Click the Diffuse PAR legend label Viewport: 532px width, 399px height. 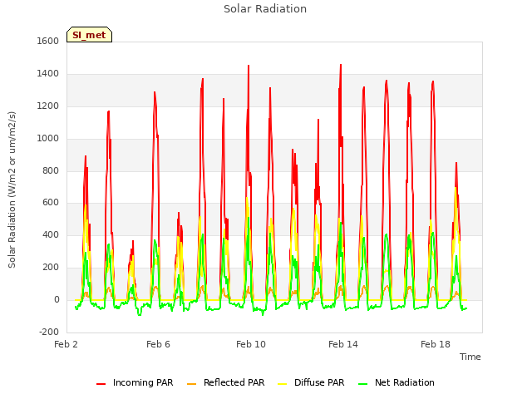(319, 382)
